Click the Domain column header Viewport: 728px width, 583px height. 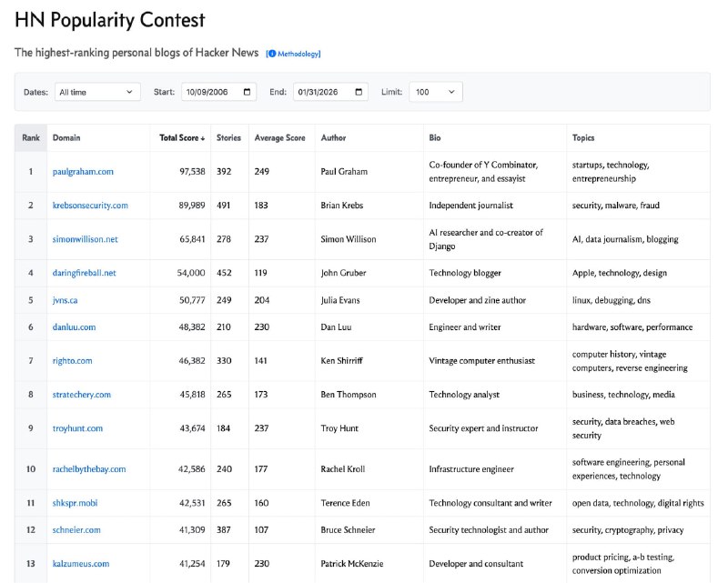click(66, 138)
